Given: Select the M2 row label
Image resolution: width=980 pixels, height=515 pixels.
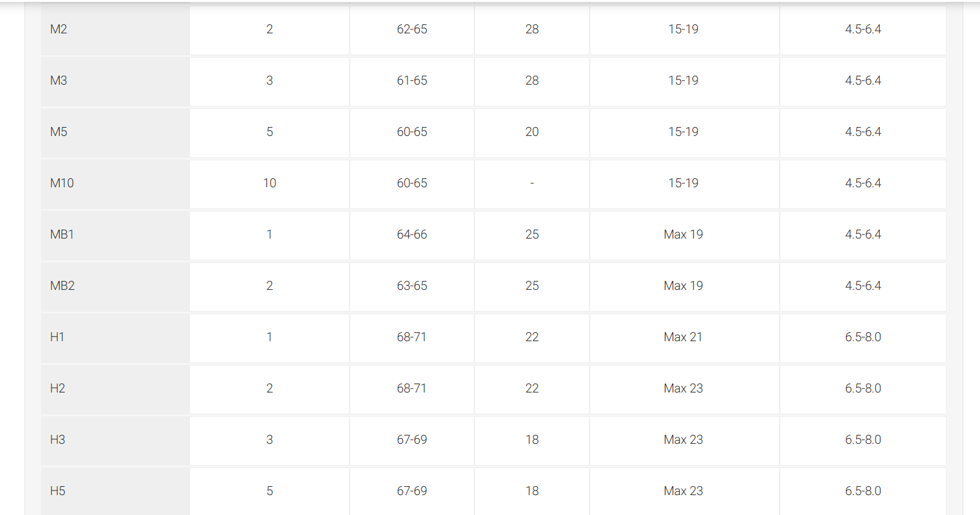Looking at the screenshot, I should (116, 30).
